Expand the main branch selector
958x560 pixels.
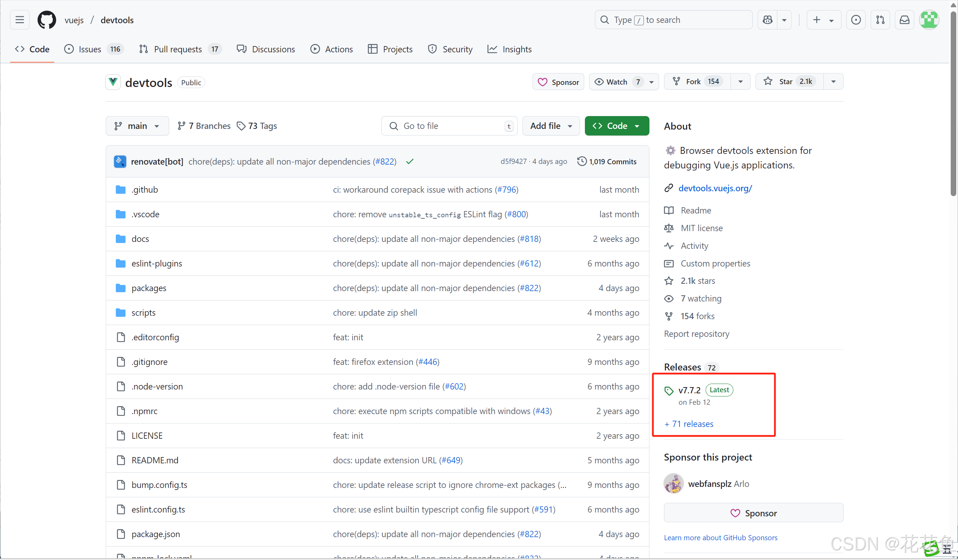click(137, 126)
